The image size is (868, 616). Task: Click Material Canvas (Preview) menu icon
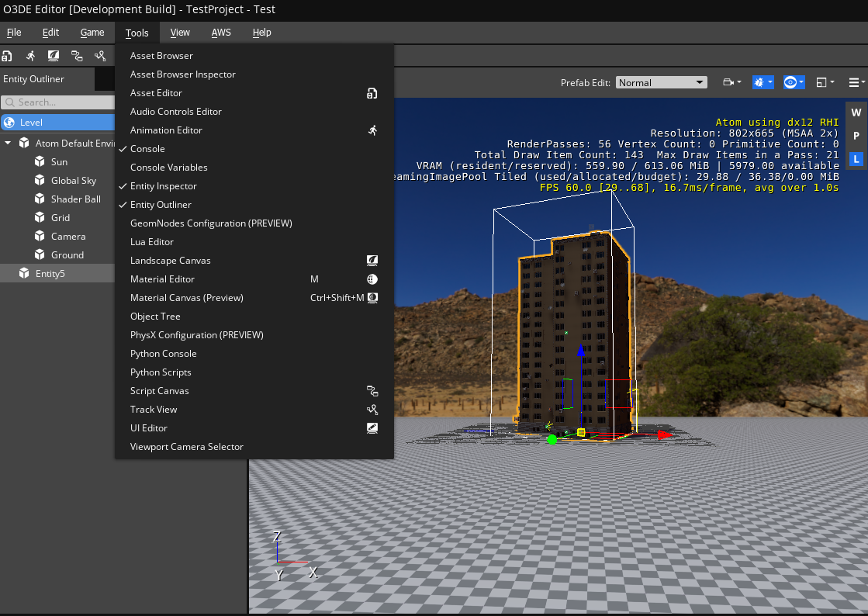[x=372, y=298]
